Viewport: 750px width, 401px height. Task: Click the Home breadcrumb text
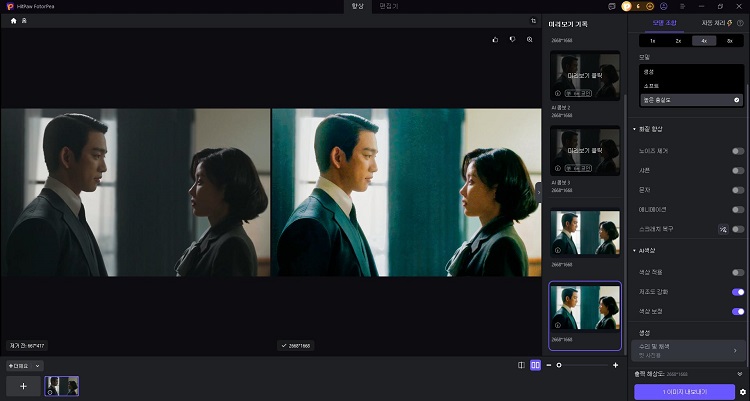pos(24,21)
